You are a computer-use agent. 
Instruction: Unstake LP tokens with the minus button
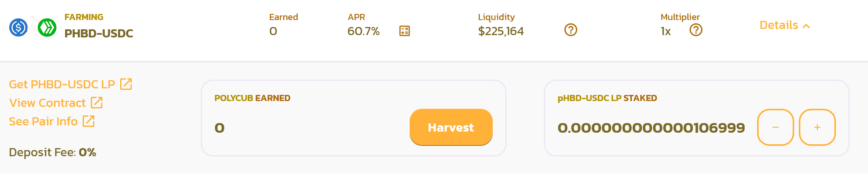pos(775,127)
